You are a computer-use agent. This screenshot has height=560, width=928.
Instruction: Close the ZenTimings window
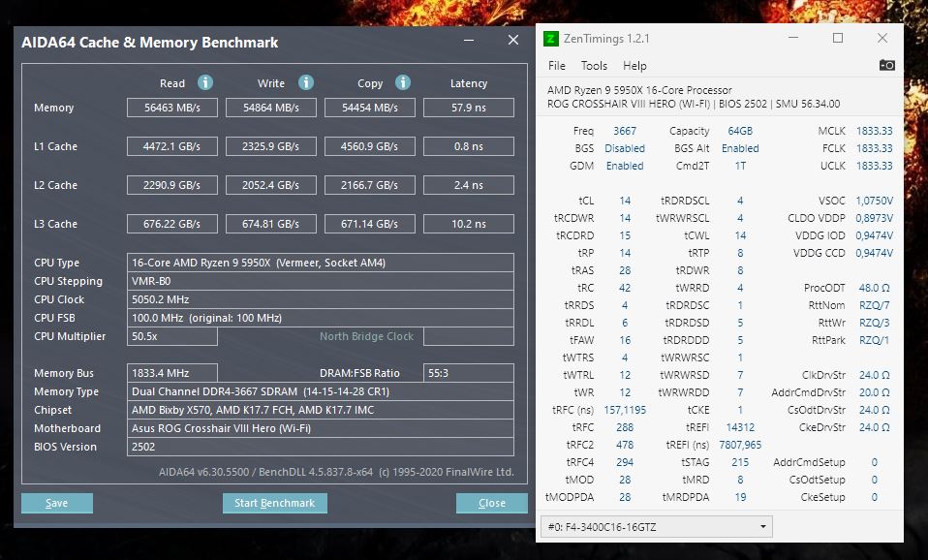pyautogui.click(x=882, y=38)
